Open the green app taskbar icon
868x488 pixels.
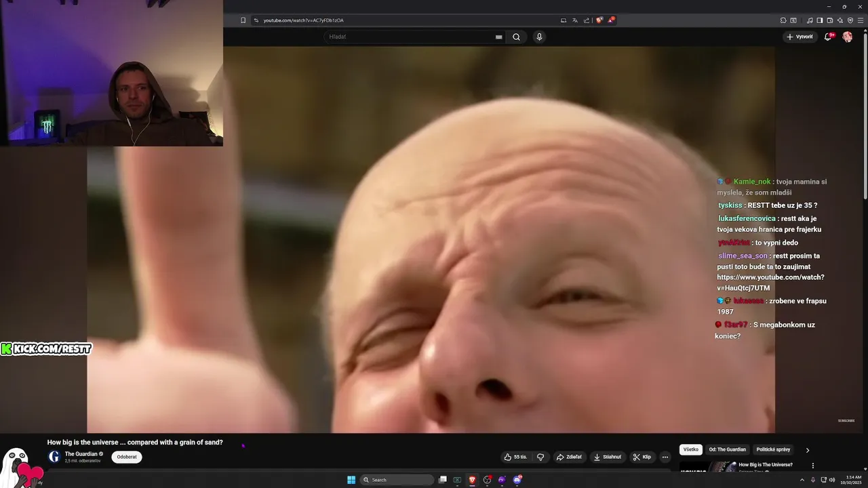point(457,480)
